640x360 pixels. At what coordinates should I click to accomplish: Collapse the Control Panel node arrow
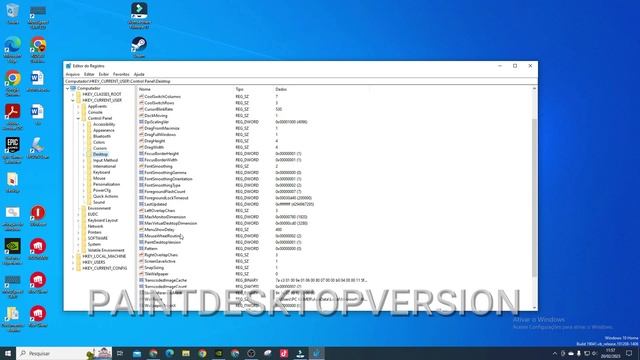coord(78,118)
